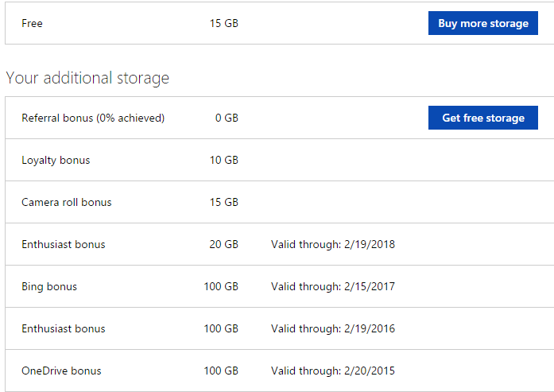
Task: Click the Valid through 2/19/2018 text
Action: tap(332, 244)
